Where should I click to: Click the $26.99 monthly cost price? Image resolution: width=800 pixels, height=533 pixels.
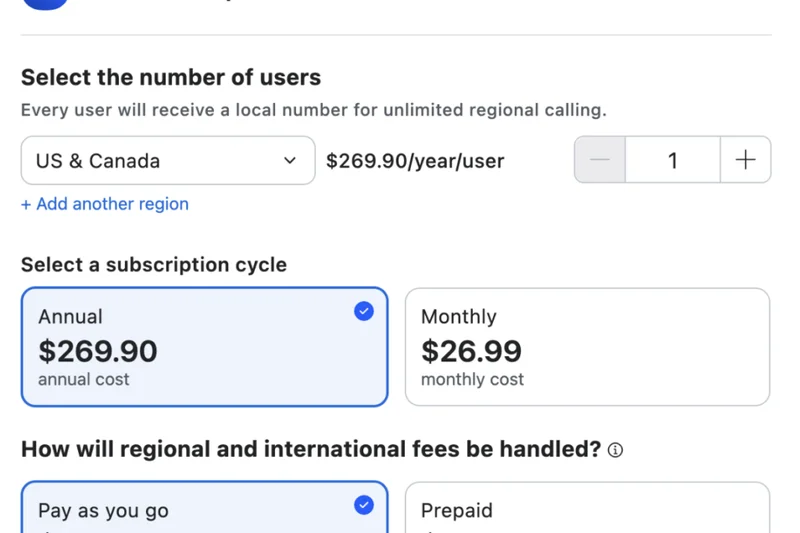[x=471, y=351]
